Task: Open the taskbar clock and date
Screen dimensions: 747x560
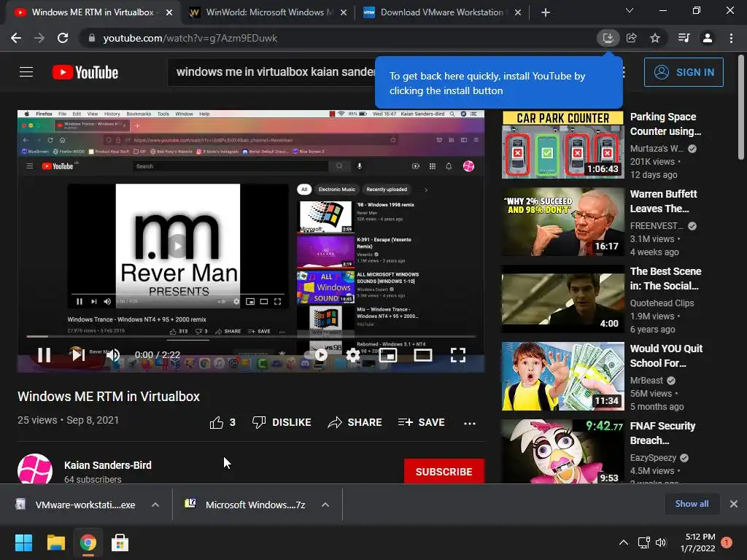Action: pyautogui.click(x=698, y=542)
